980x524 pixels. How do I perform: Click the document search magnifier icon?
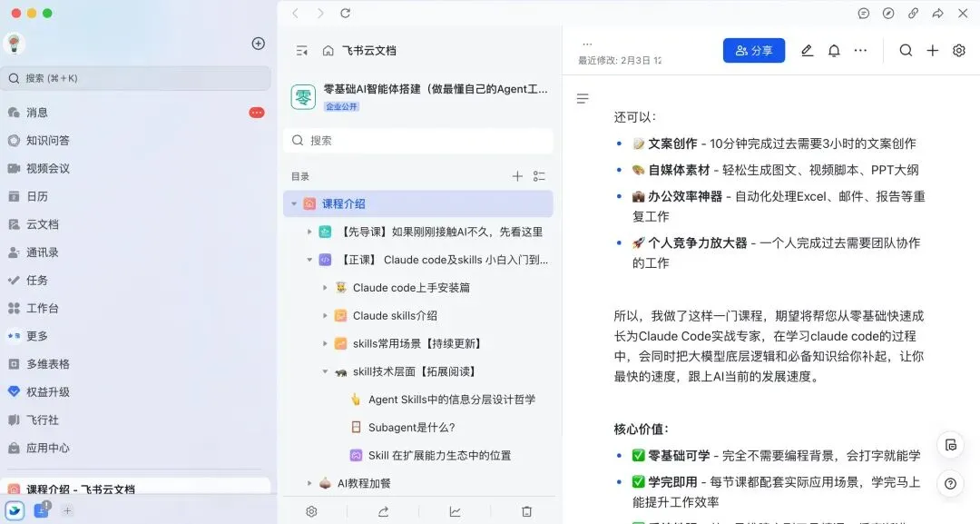[x=906, y=51]
